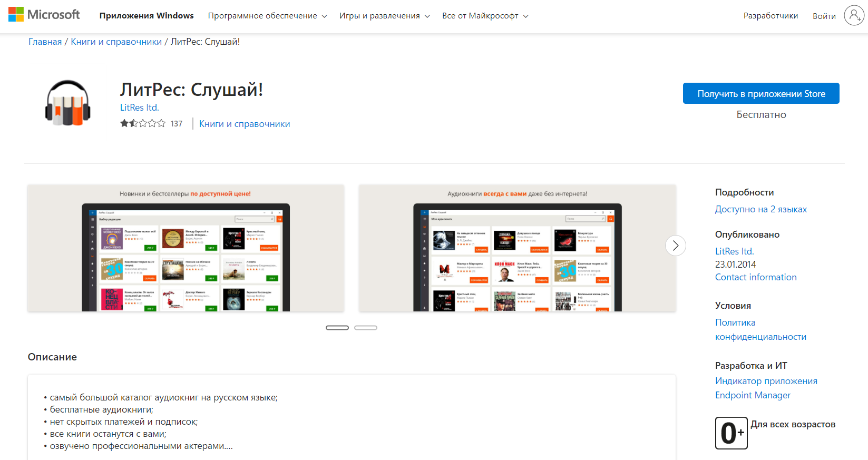The width and height of the screenshot is (868, 460).
Task: Click the Contact information link
Action: click(x=756, y=277)
